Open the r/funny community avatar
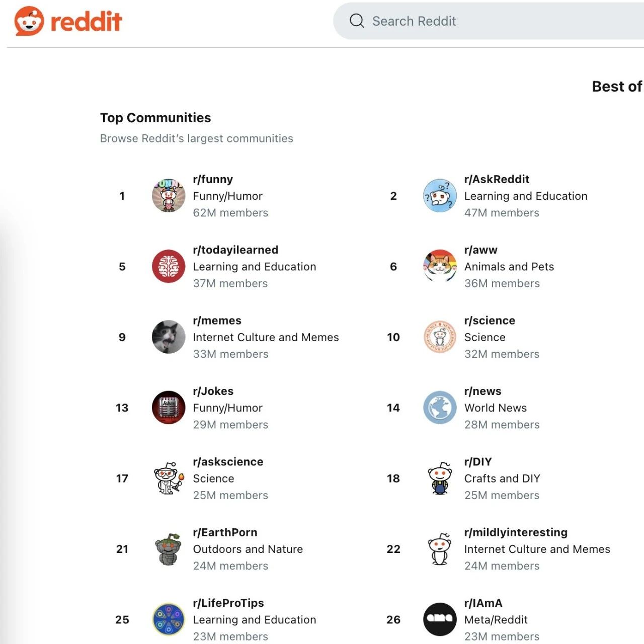This screenshot has width=644, height=644. (x=169, y=196)
